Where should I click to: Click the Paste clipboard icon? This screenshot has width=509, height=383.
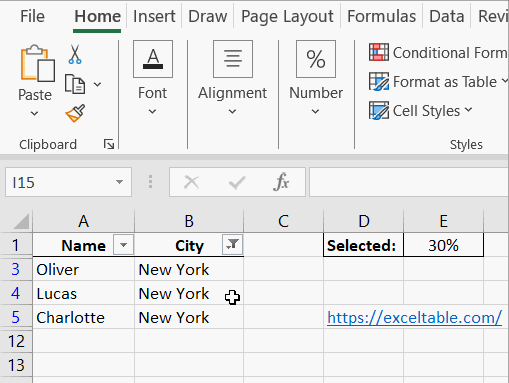38,63
